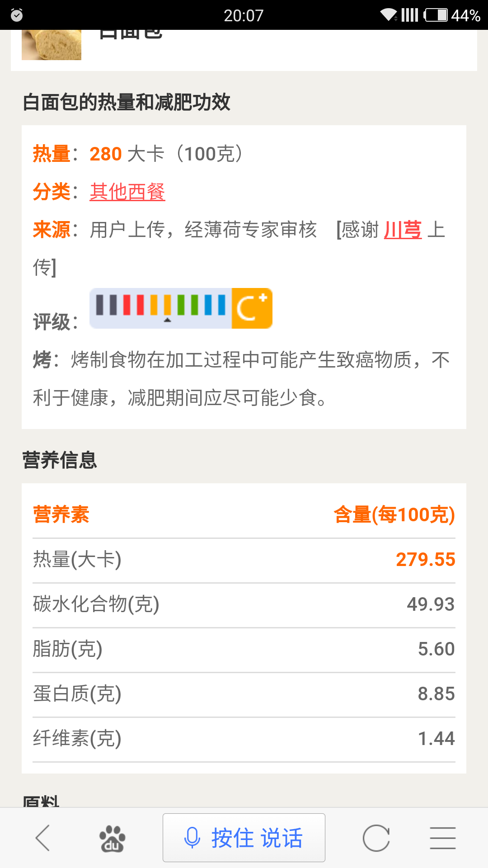This screenshot has height=868, width=488.
Task: Tap the alarm clock status icon
Action: tap(17, 15)
